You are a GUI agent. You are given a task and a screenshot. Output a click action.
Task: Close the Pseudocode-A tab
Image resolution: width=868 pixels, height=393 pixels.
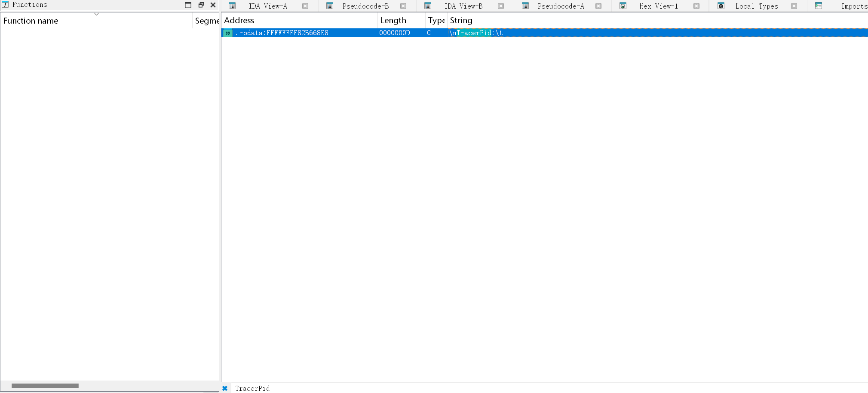[x=598, y=6]
